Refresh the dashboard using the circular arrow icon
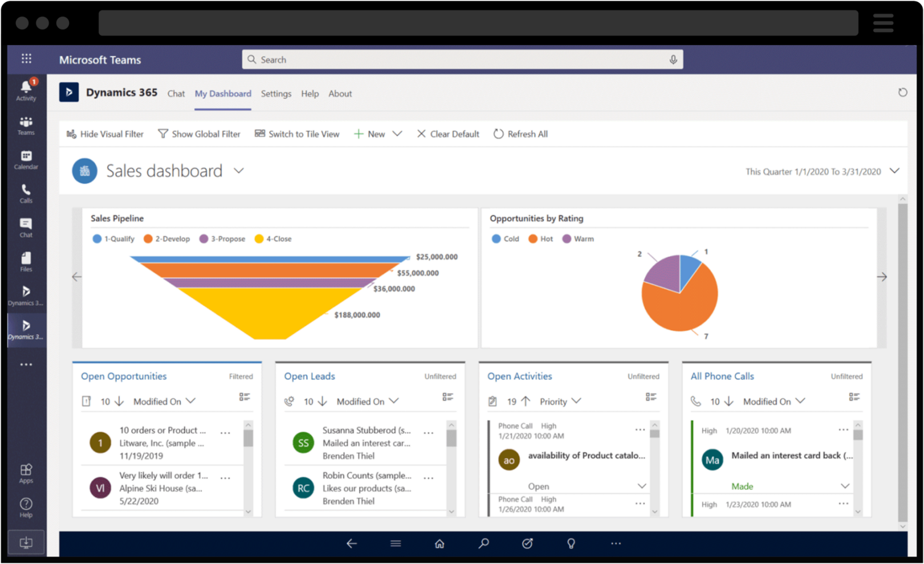 coord(902,92)
